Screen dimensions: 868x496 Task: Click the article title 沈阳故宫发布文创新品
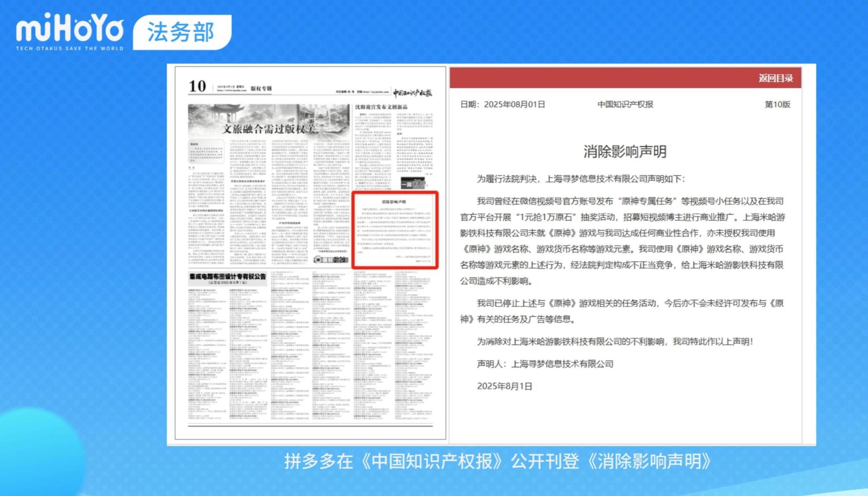(381, 107)
